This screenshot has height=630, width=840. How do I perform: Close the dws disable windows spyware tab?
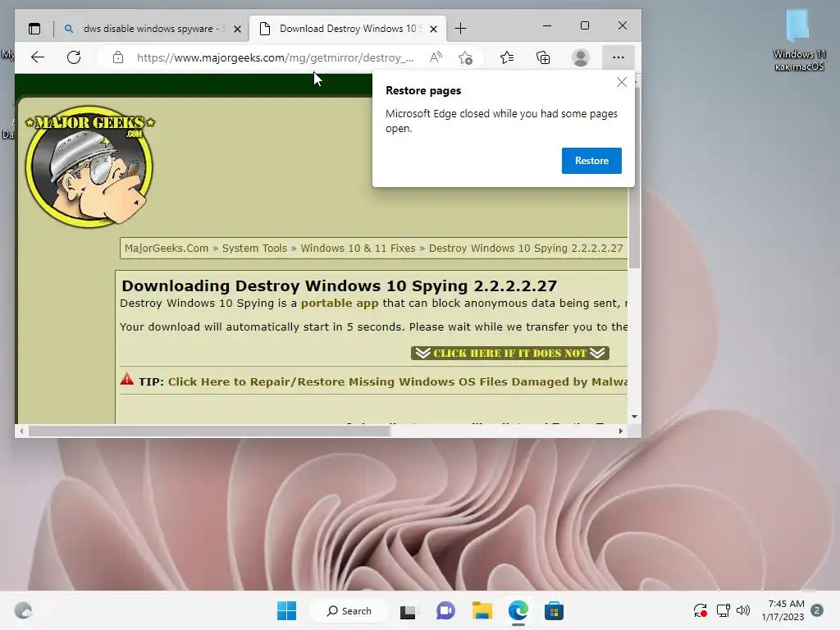click(237, 29)
